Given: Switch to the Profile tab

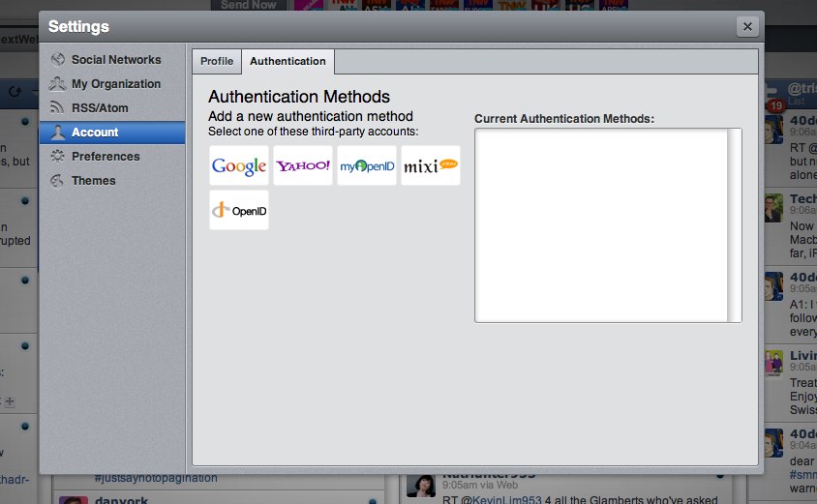Looking at the screenshot, I should [217, 62].
